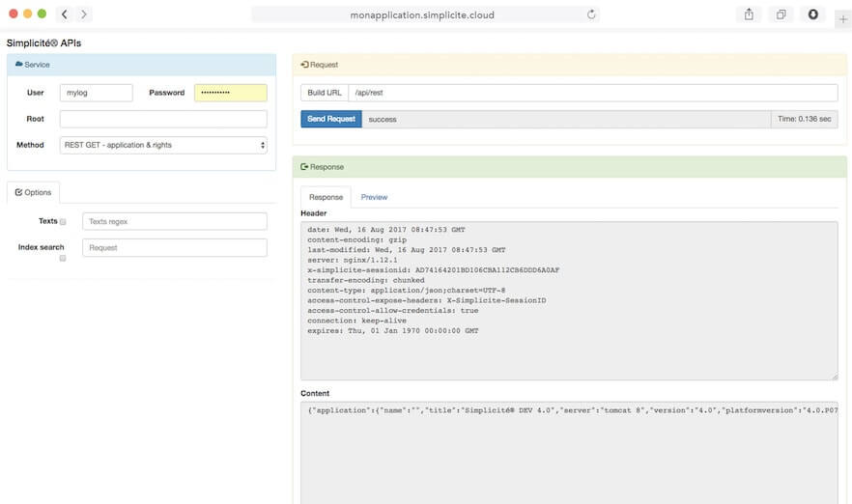Click the Send Request button
This screenshot has width=852, height=504.
pos(331,119)
